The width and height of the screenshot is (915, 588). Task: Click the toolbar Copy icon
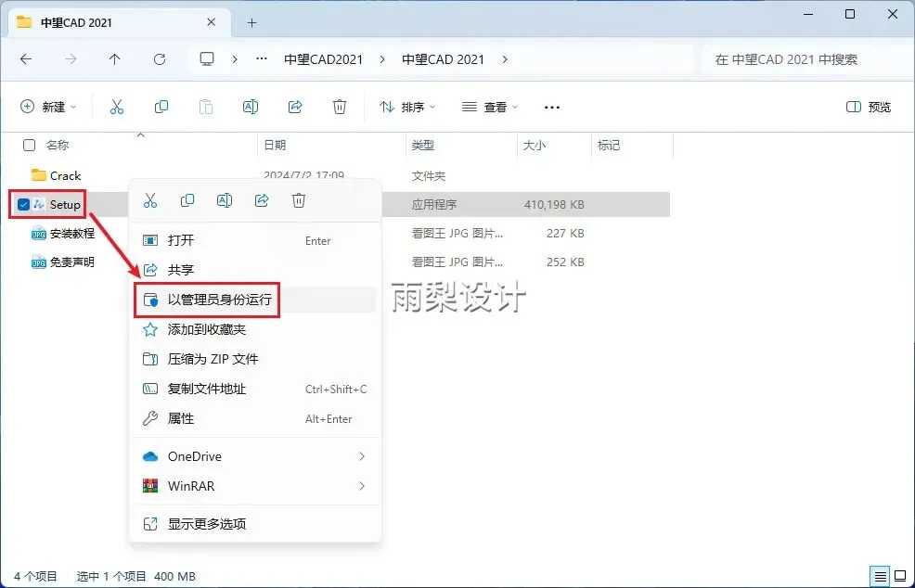point(161,107)
